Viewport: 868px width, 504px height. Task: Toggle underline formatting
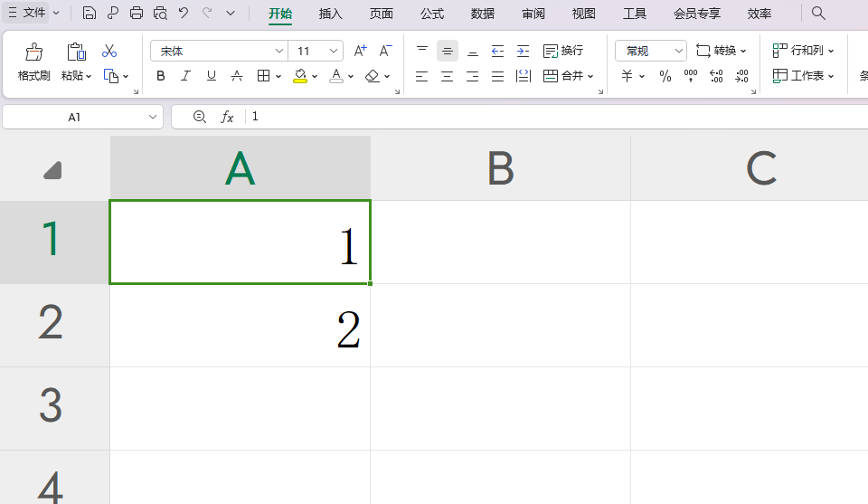click(211, 76)
